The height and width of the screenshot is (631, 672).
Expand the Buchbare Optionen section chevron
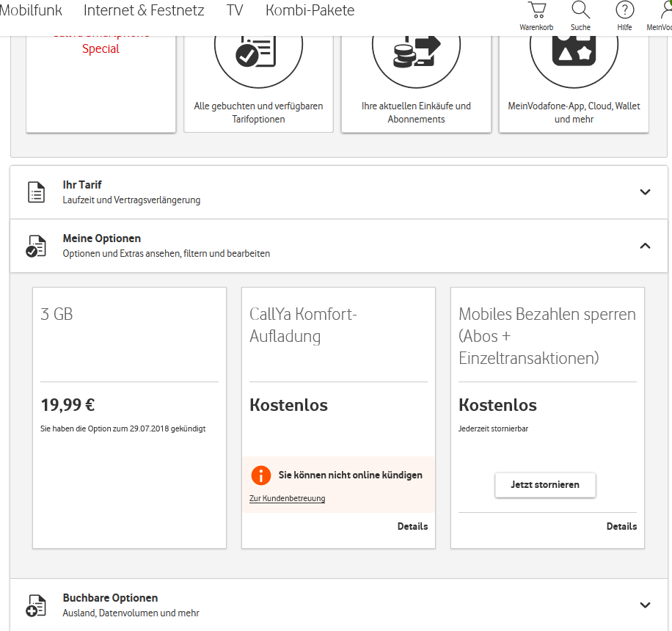click(x=645, y=605)
